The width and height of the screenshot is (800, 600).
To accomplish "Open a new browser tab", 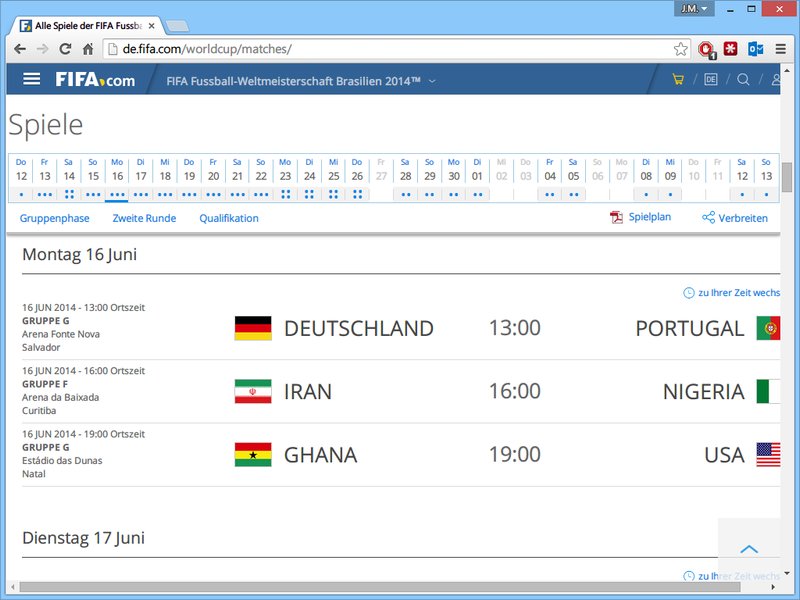I will 177,26.
